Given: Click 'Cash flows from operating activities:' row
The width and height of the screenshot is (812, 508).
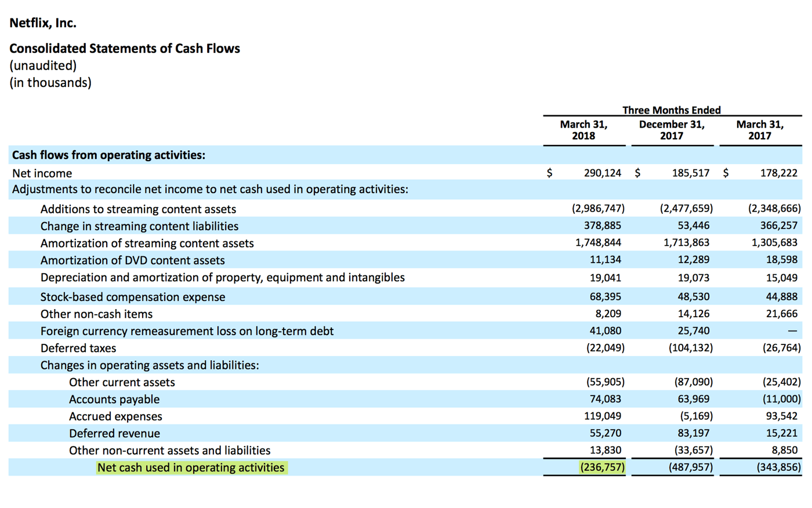Looking at the screenshot, I should pyautogui.click(x=405, y=155).
